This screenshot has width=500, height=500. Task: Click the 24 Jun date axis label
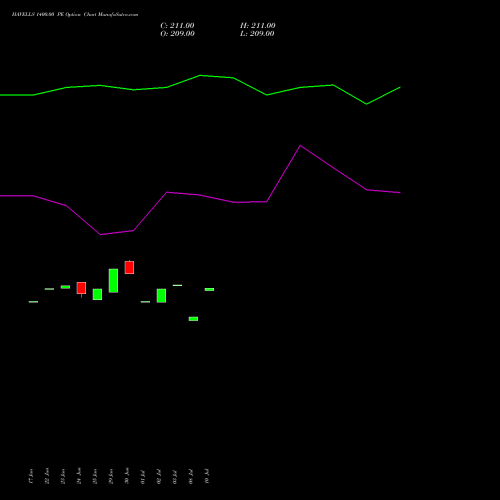click(x=79, y=476)
